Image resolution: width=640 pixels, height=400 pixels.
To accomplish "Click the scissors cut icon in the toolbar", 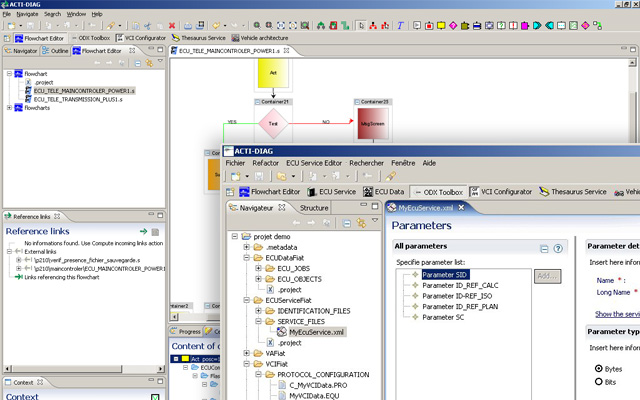I will point(147,26).
